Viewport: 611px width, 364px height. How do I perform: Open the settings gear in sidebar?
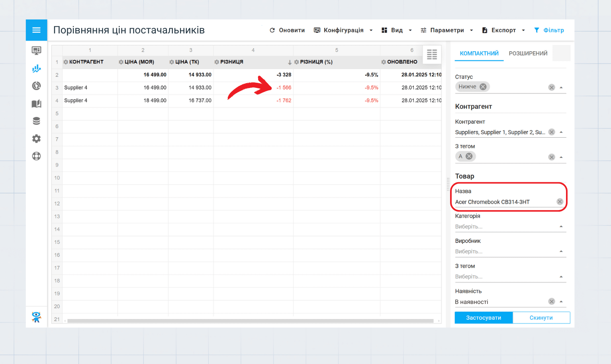(36, 138)
